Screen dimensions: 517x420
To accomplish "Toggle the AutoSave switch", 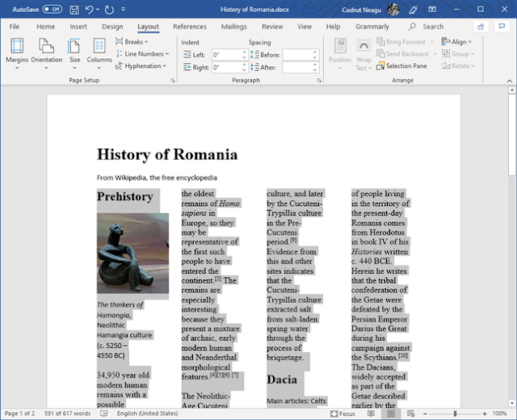I will tap(53, 9).
